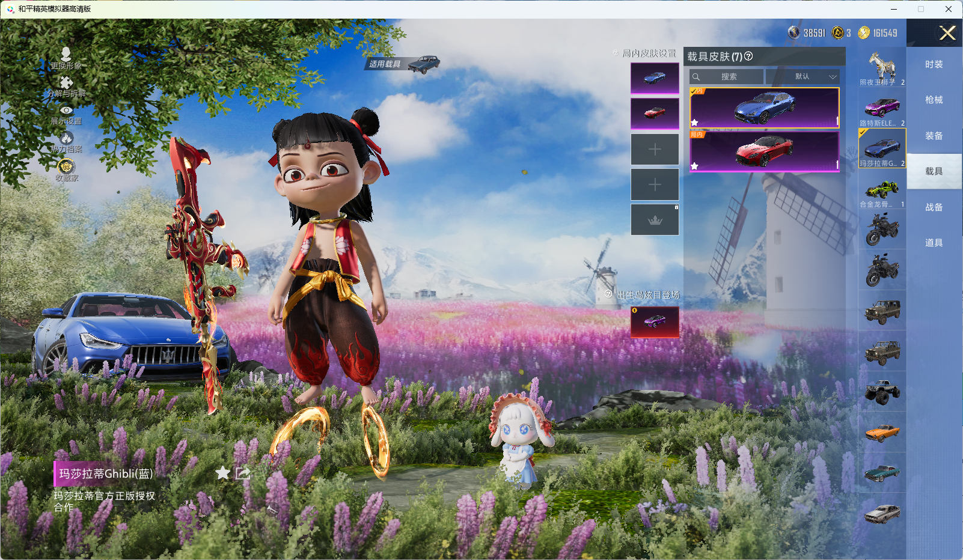Click the 载具皮肤 (7) panel title
Viewport: 963px width, 560px height.
coord(715,56)
